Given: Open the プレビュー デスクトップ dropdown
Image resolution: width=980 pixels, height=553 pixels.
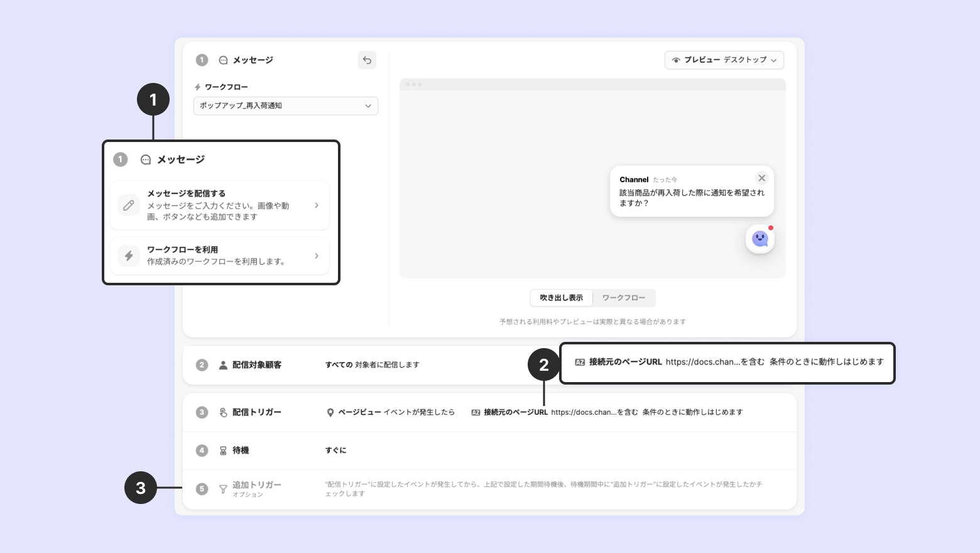Looking at the screenshot, I should coord(724,60).
